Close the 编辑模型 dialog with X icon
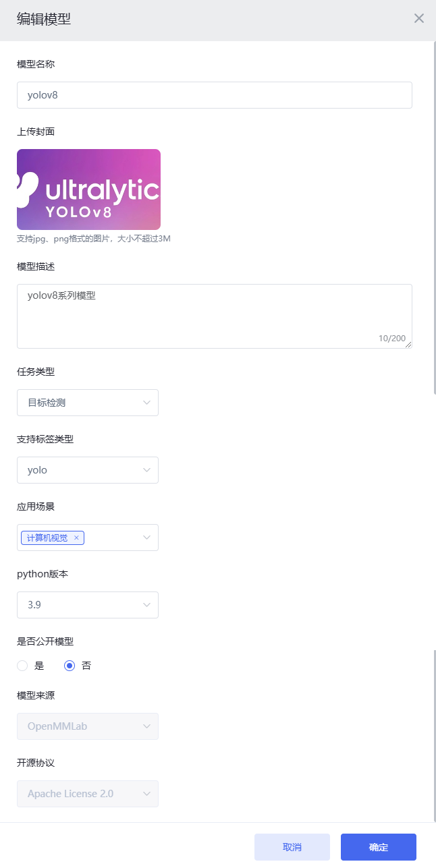 coord(419,18)
